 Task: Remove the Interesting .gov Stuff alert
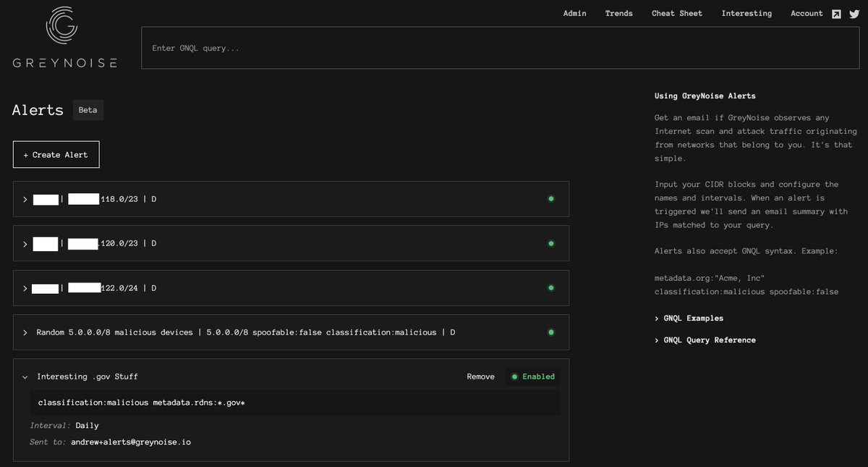click(x=481, y=376)
